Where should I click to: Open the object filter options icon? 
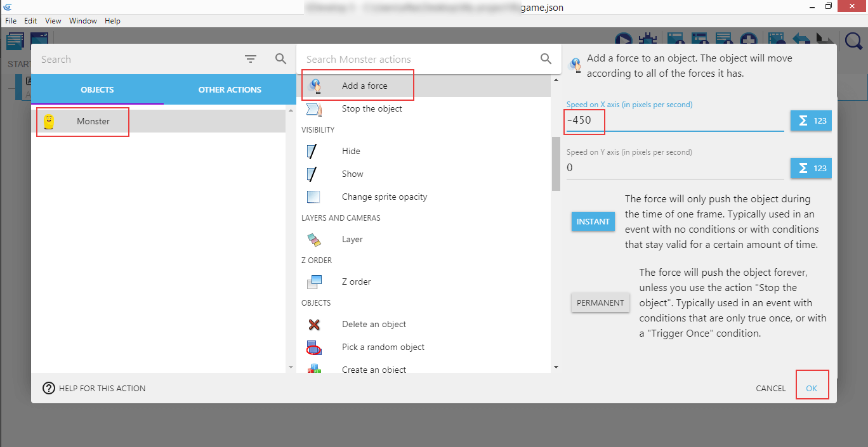(x=251, y=59)
